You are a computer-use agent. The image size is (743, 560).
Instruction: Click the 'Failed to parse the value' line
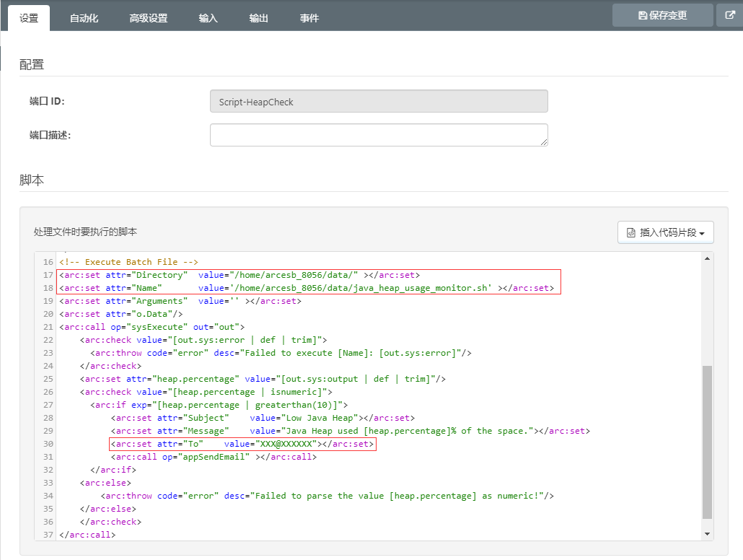pyautogui.click(x=327, y=496)
